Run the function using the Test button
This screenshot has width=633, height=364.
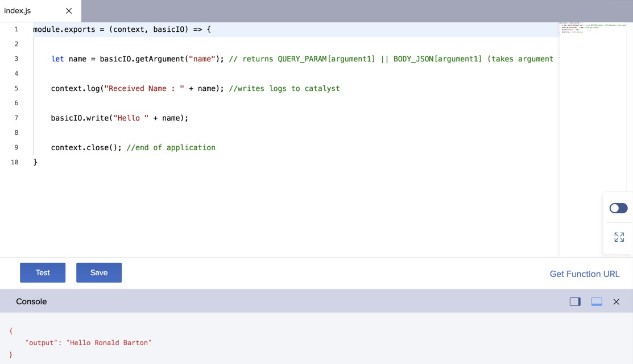tap(43, 272)
